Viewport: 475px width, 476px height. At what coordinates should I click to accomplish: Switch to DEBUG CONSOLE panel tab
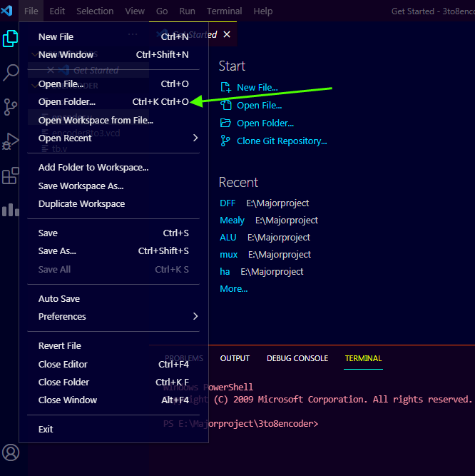297,358
